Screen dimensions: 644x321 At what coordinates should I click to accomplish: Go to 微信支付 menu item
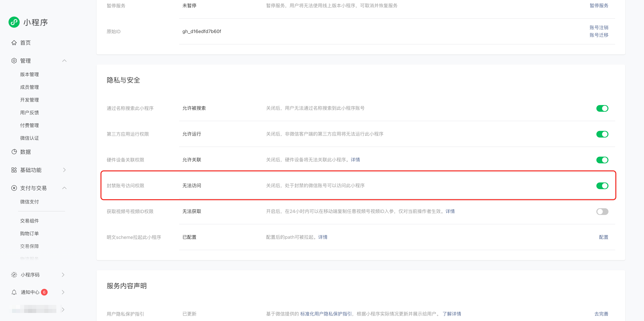[x=30, y=202]
